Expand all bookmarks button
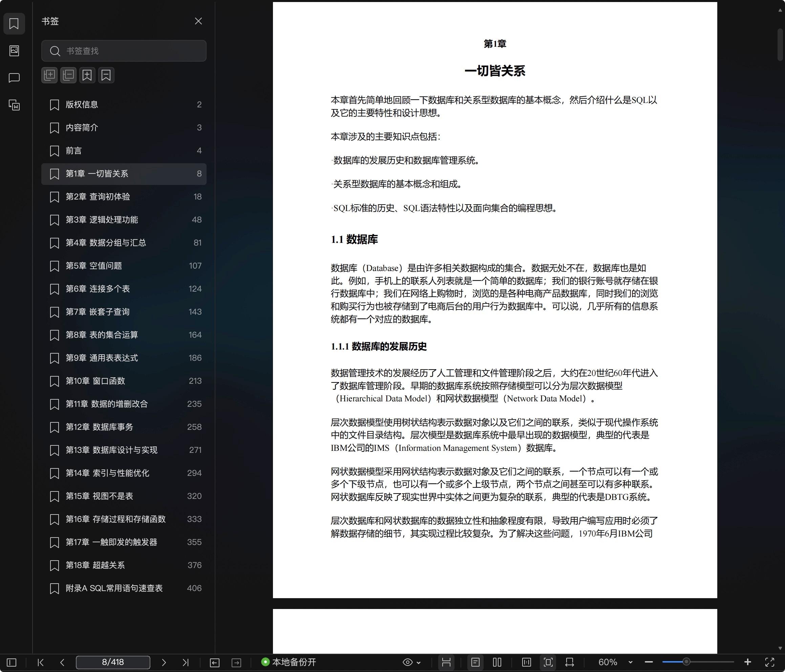 [x=49, y=75]
